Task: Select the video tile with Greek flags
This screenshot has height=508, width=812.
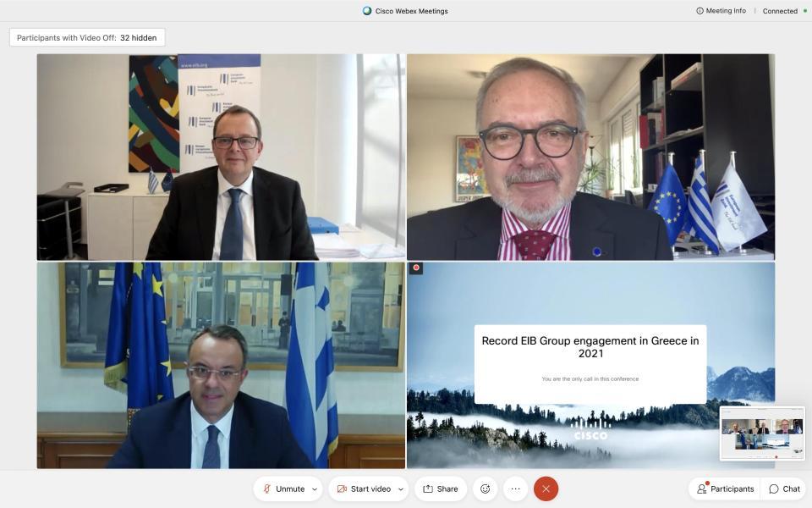Action: 221,366
